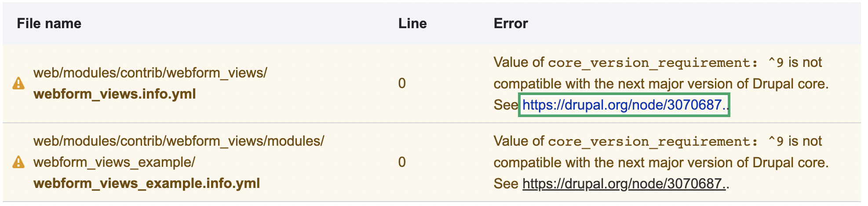Open the drupal.org/node/3070687 link in the second row
This screenshot has height=206, width=868.
coord(623,184)
